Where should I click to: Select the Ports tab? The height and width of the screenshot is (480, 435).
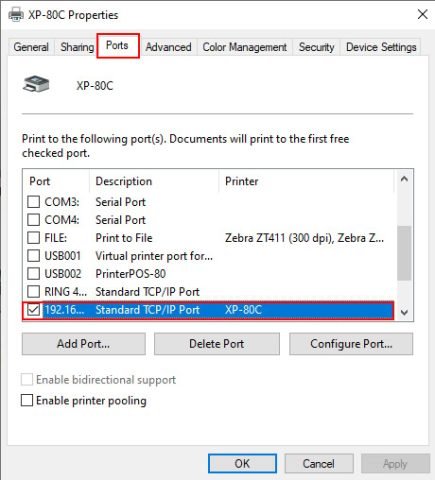point(117,45)
